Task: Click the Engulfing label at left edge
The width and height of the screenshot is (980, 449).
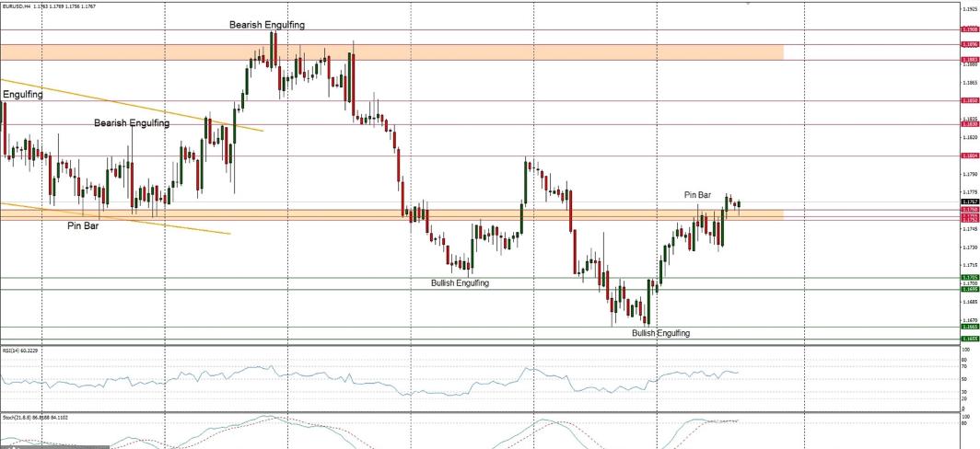Action: click(x=22, y=94)
